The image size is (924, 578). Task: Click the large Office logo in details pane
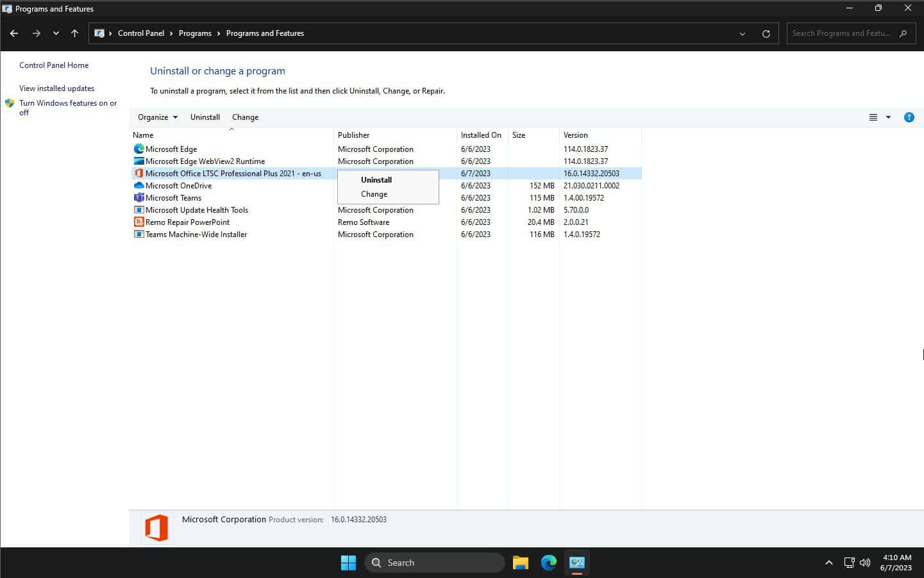coord(156,528)
